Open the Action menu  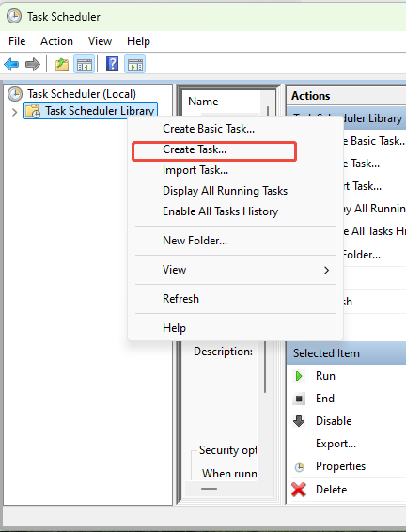click(56, 41)
